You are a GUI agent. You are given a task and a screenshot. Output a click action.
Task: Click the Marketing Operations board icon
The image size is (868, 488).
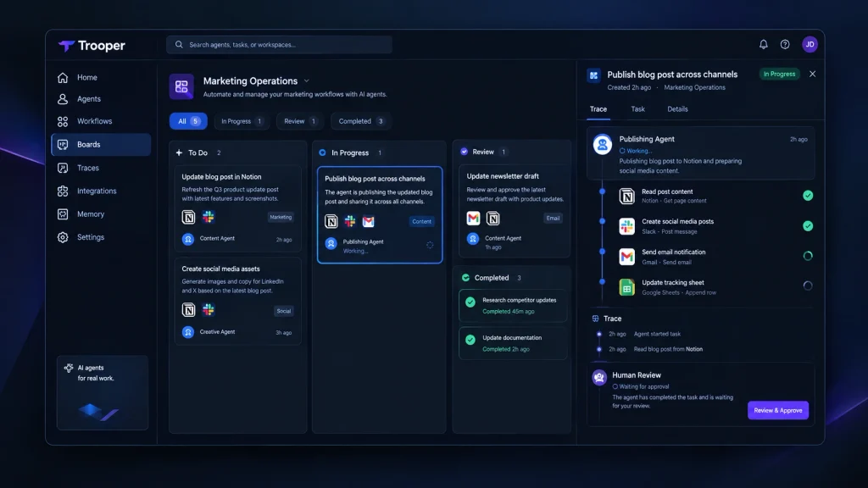point(181,86)
